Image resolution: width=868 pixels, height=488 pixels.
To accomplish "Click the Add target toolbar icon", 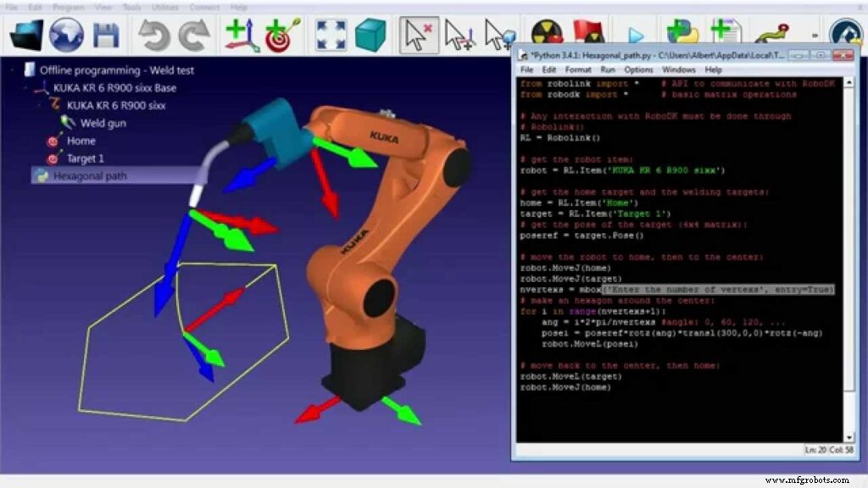I will (x=280, y=34).
